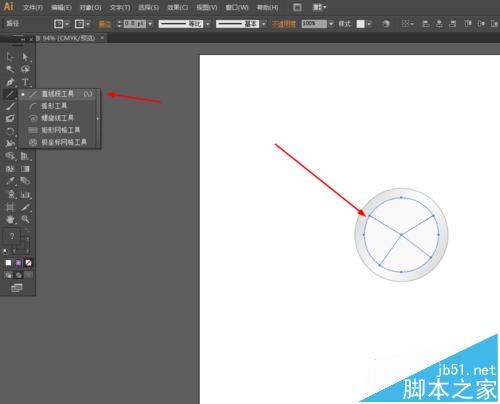Set paint mode to Color

[x=8, y=263]
